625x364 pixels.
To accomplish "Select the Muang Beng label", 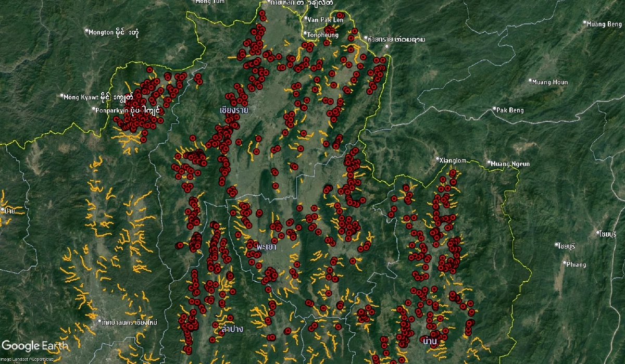I will 604,24.
